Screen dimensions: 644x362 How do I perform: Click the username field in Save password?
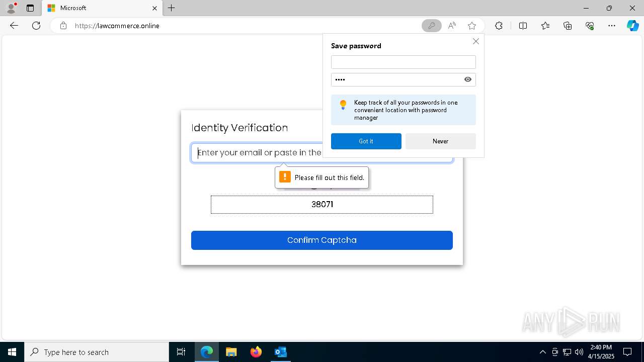[x=404, y=62]
